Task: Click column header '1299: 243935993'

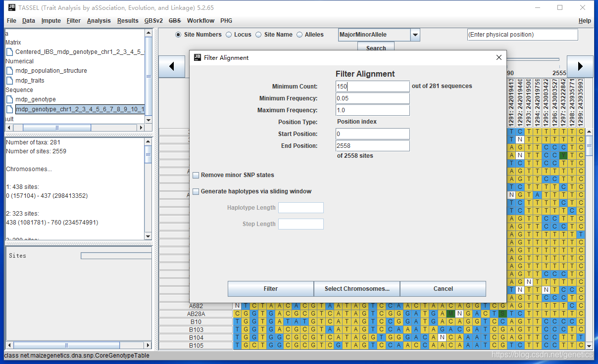Action: click(581, 102)
